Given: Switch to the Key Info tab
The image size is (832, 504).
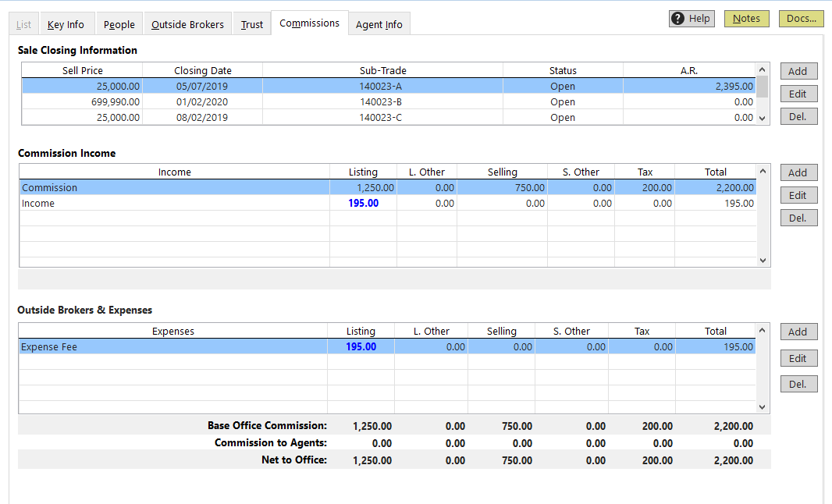Looking at the screenshot, I should click(66, 24).
